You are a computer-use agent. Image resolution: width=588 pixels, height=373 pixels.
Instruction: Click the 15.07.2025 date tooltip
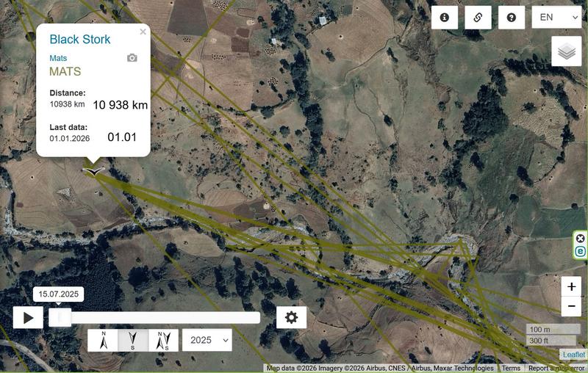point(59,294)
